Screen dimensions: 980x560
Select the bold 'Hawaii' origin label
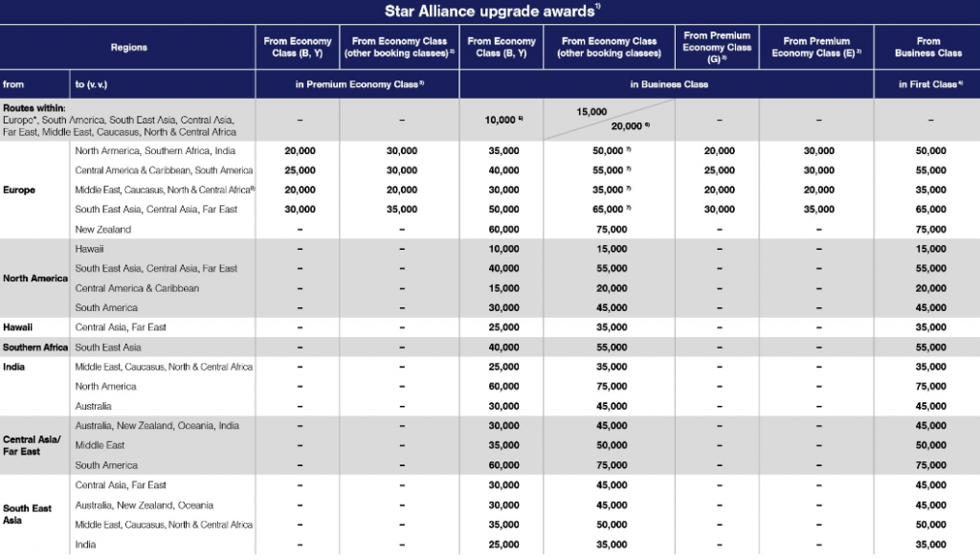pos(17,326)
